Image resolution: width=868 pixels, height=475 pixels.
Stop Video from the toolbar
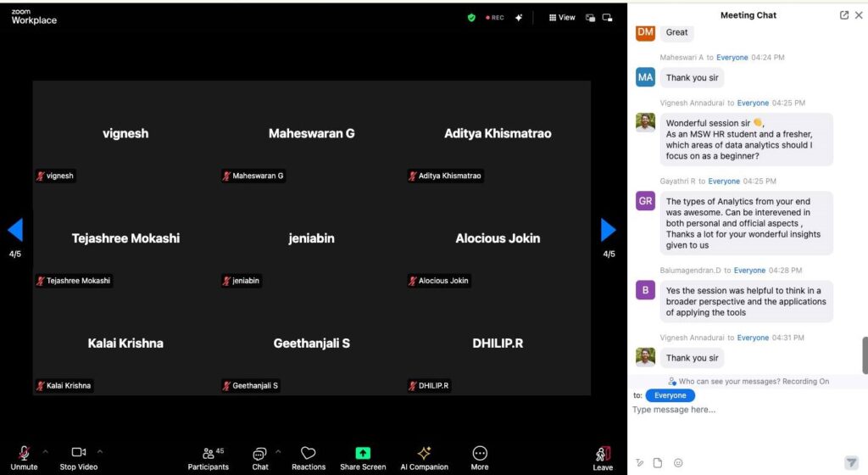(79, 457)
